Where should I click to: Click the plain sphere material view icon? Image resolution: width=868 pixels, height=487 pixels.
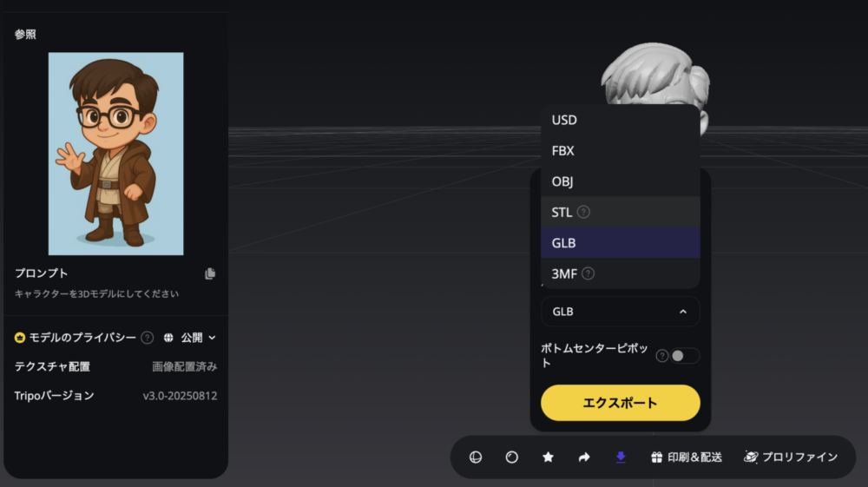(512, 457)
